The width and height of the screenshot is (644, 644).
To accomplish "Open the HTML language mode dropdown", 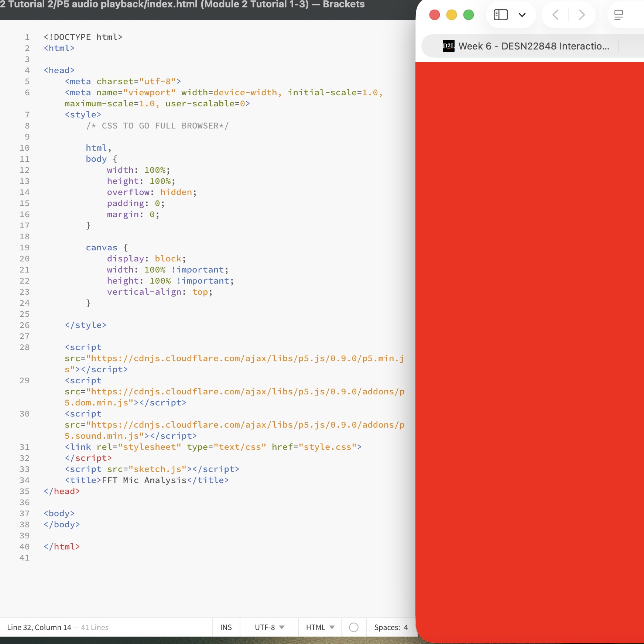I will (319, 627).
